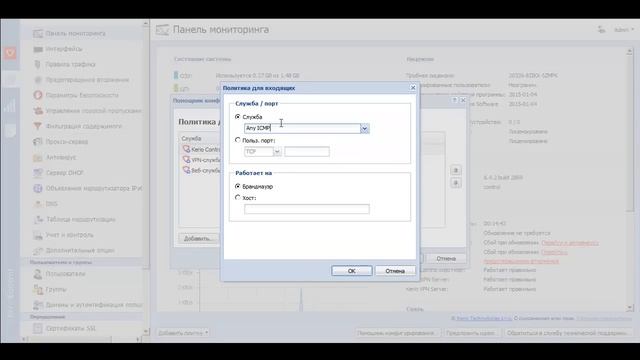Select the Брандмауэр radio button
Screen dimensions: 640x360
(x=238, y=186)
